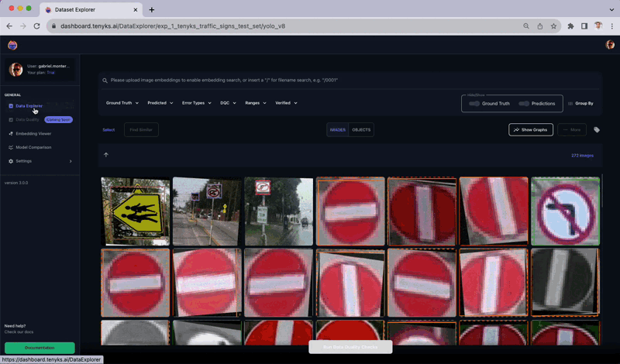Click the Group By columns icon
The width and height of the screenshot is (620, 364).
570,104
